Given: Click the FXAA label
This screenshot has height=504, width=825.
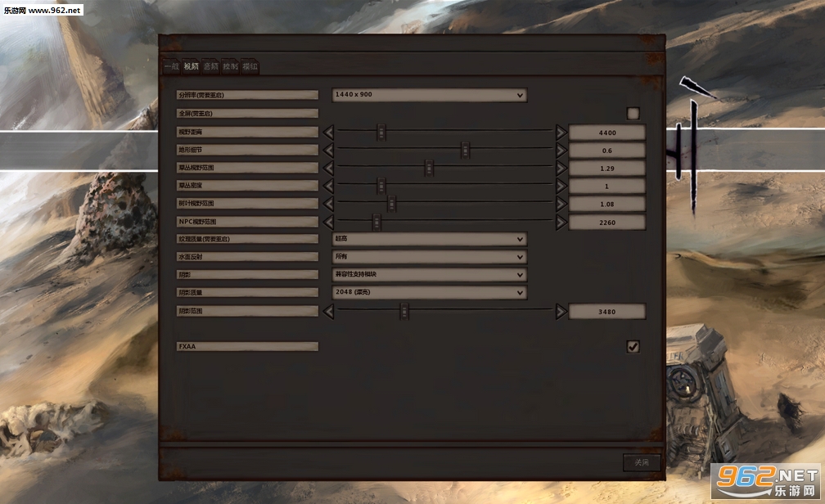Looking at the screenshot, I should [247, 346].
